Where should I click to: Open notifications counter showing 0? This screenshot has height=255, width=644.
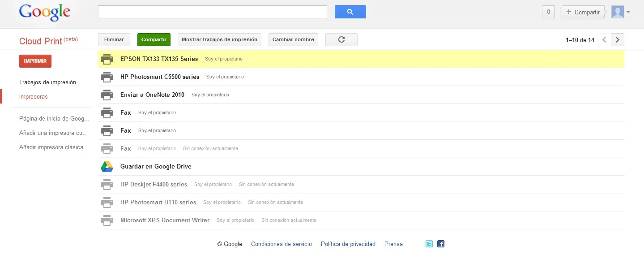click(549, 12)
